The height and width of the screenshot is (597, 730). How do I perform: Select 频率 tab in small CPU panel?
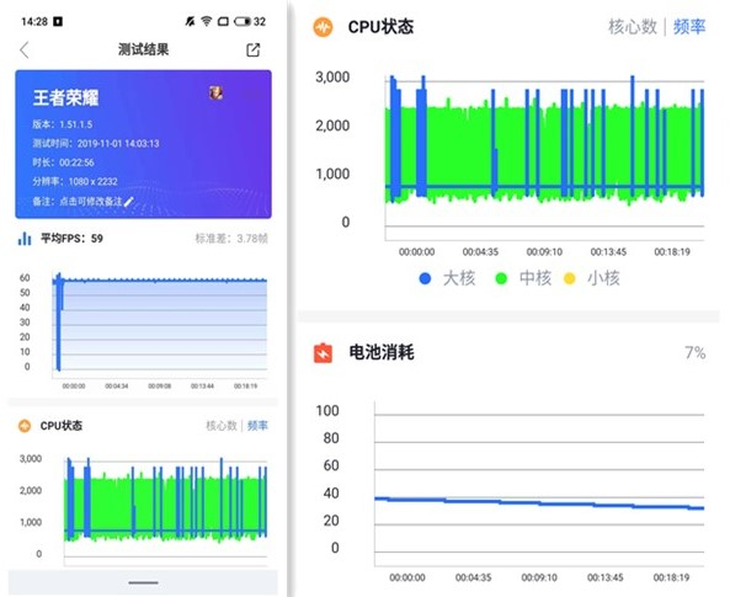(x=257, y=426)
